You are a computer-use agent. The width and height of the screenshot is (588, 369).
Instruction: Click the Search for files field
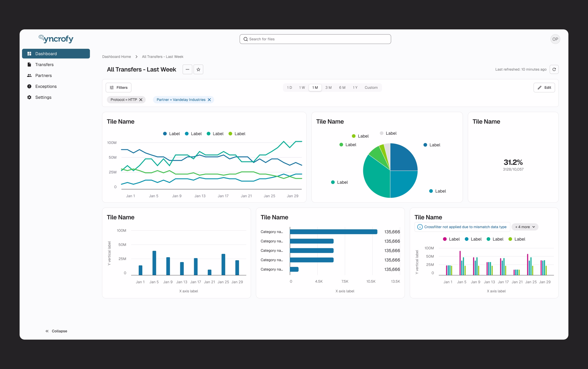[315, 39]
